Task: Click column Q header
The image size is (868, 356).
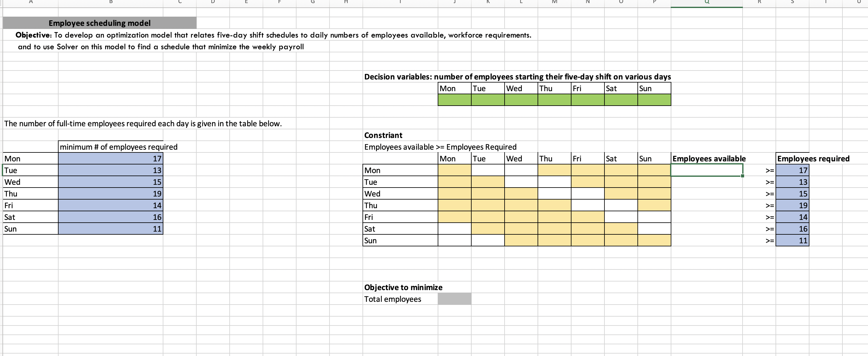Action: 706,3
